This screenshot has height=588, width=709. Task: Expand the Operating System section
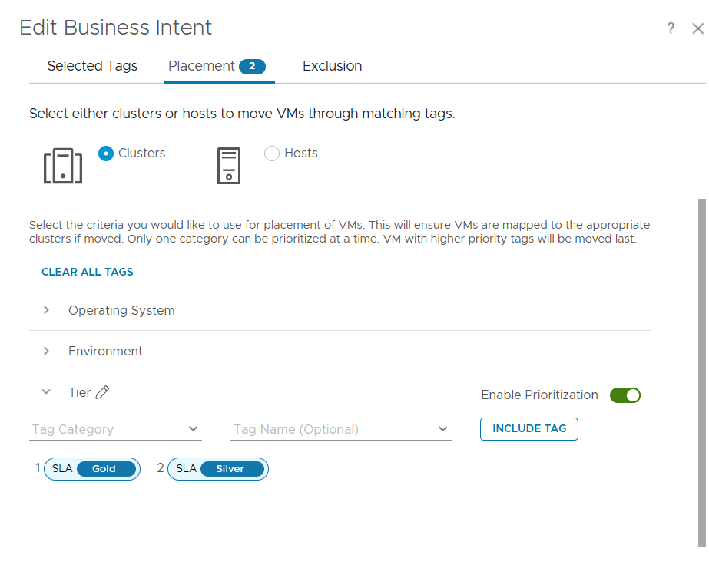tap(47, 310)
